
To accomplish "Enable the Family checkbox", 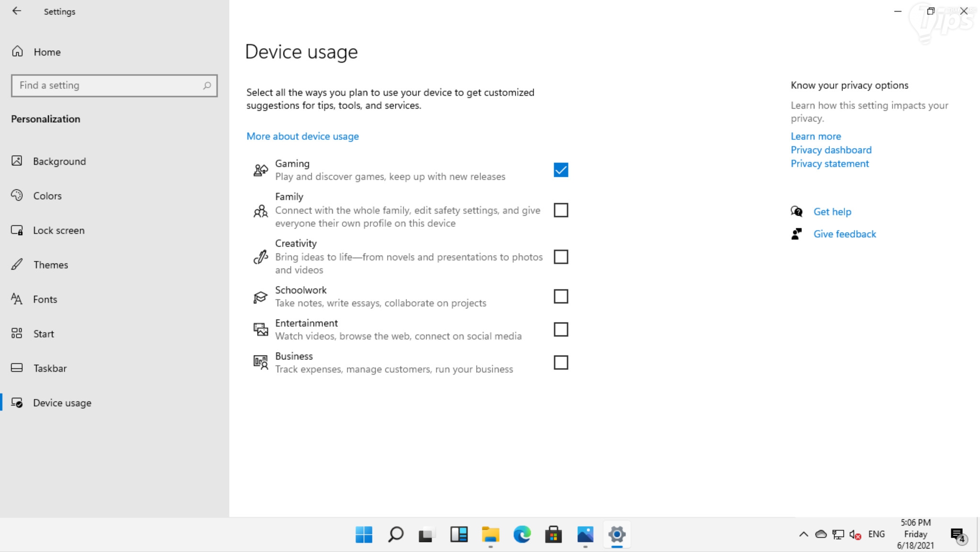I will [x=561, y=210].
